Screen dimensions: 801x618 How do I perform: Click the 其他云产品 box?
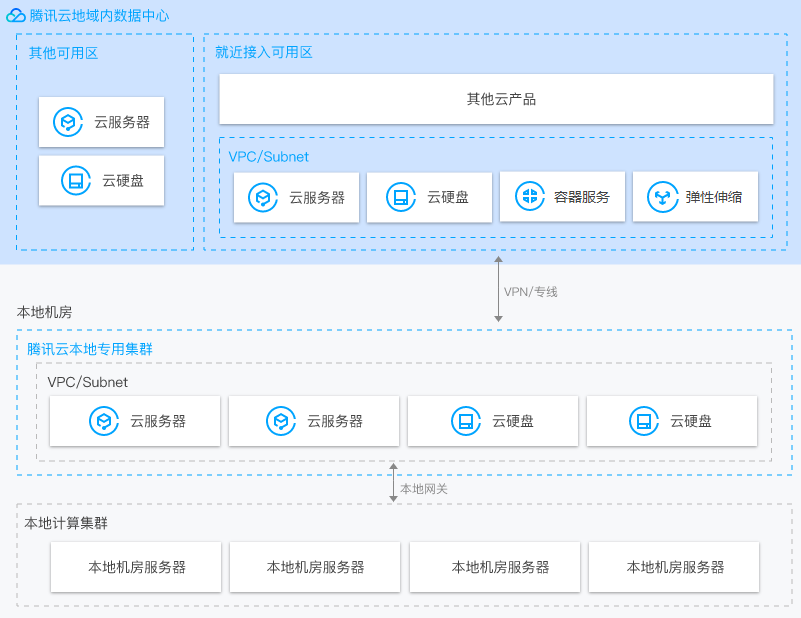coord(496,99)
